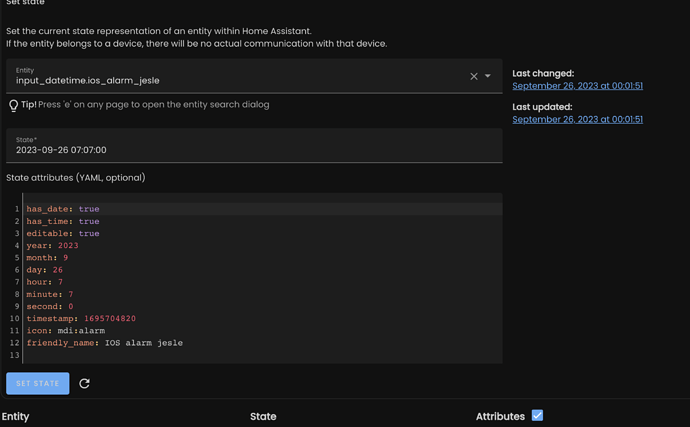Image resolution: width=690 pixels, height=427 pixels.
Task: Click the editable: true attribute line
Action: tap(63, 233)
